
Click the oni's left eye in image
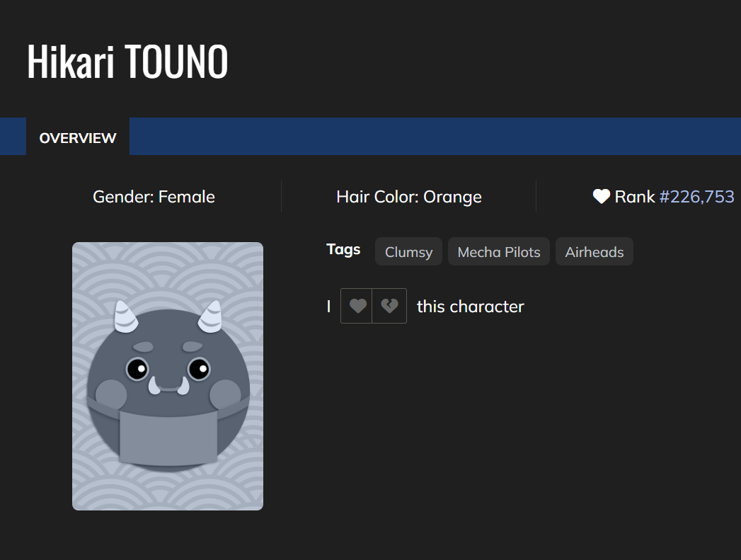pos(138,369)
